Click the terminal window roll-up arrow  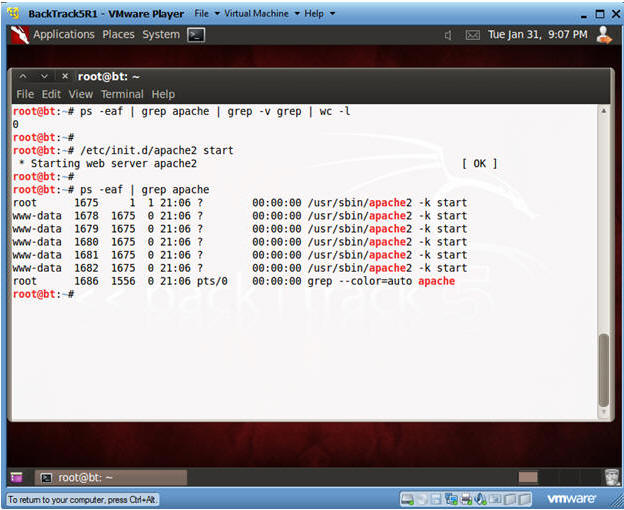[23, 76]
